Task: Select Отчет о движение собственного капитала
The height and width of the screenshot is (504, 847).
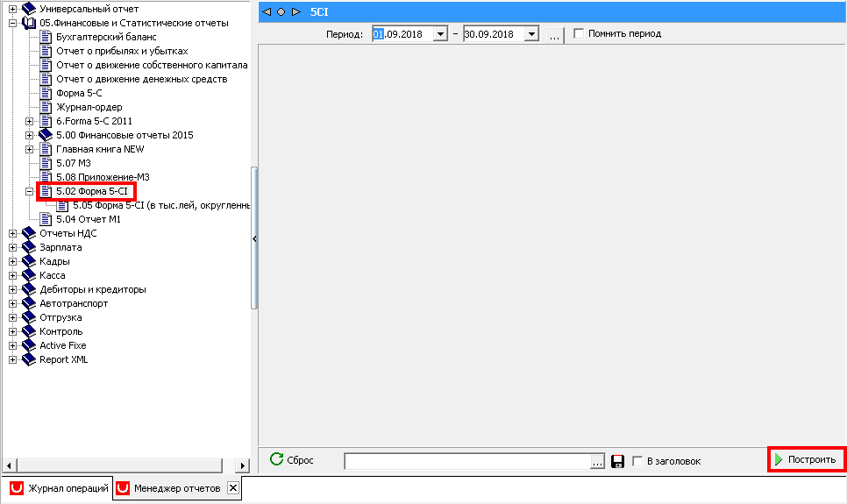Action: coord(152,65)
